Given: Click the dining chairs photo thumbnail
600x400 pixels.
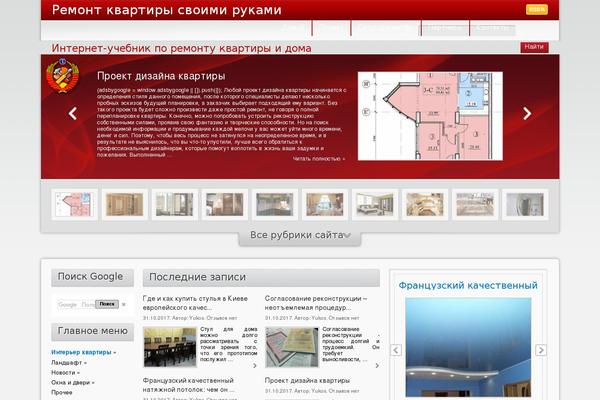Looking at the screenshot, I should click(170, 347).
